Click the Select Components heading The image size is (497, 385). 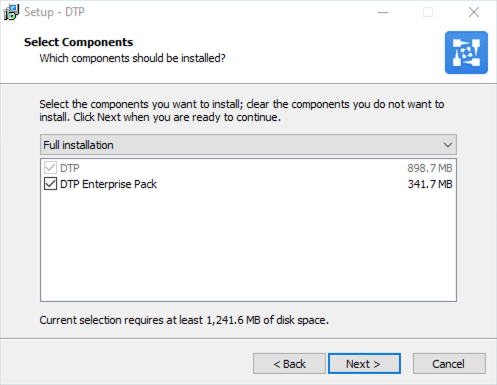pyautogui.click(x=78, y=42)
